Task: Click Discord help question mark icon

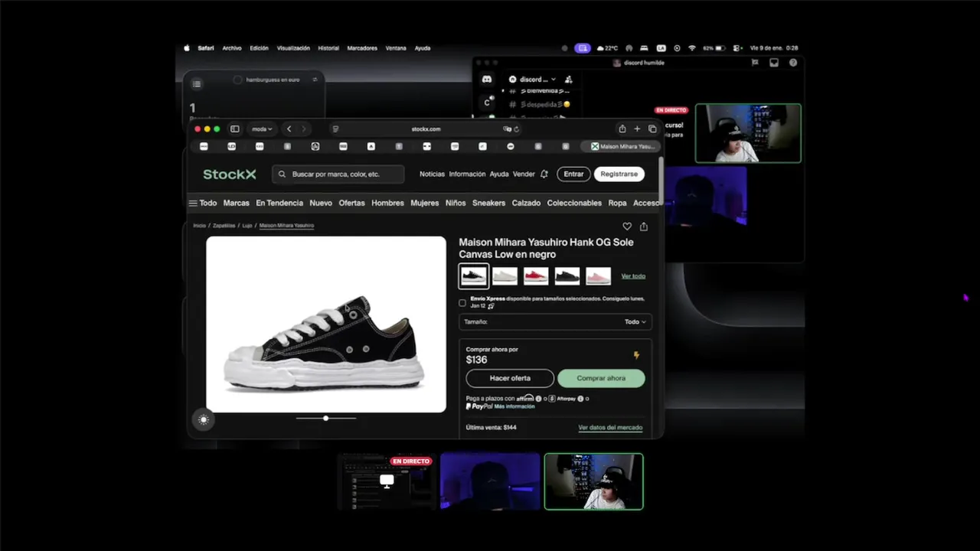Action: [x=793, y=63]
